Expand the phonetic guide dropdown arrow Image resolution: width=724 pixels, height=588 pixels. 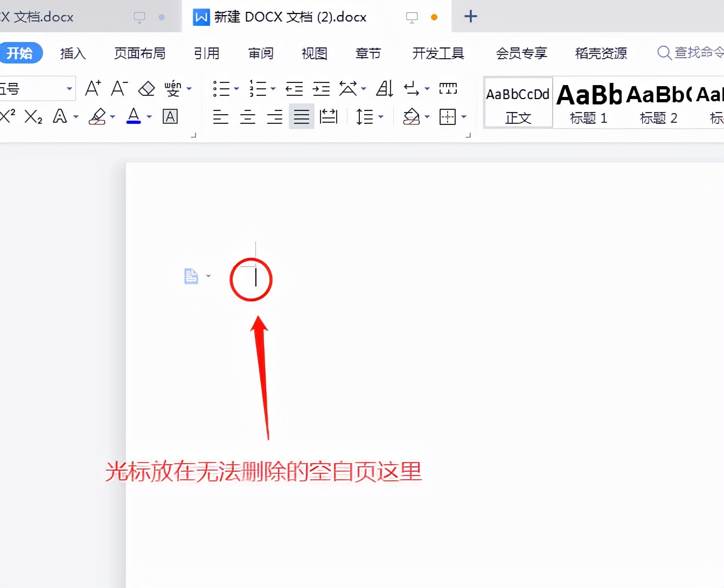click(189, 89)
